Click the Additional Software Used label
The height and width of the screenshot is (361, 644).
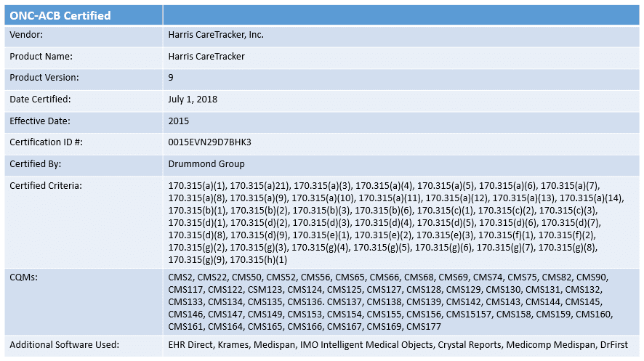(64, 345)
